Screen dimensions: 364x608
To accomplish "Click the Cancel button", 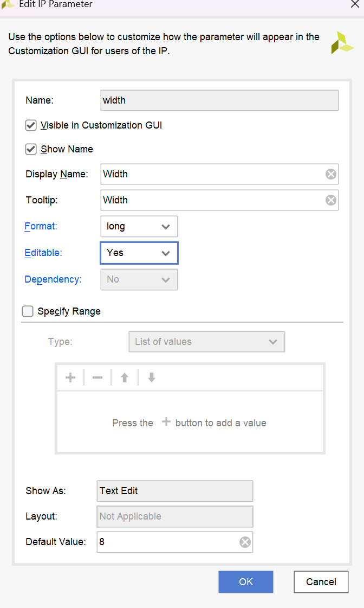I will point(321,582).
